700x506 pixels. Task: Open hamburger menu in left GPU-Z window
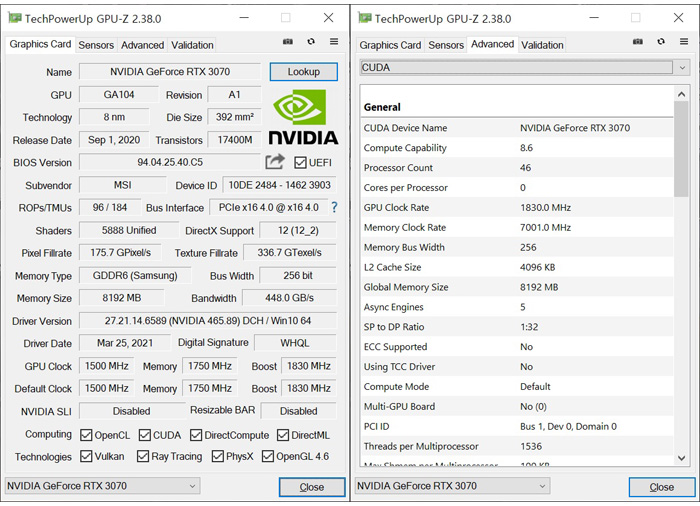point(334,42)
